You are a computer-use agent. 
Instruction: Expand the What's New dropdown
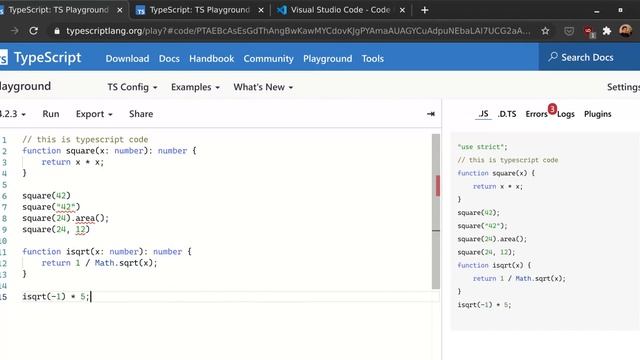(x=263, y=87)
